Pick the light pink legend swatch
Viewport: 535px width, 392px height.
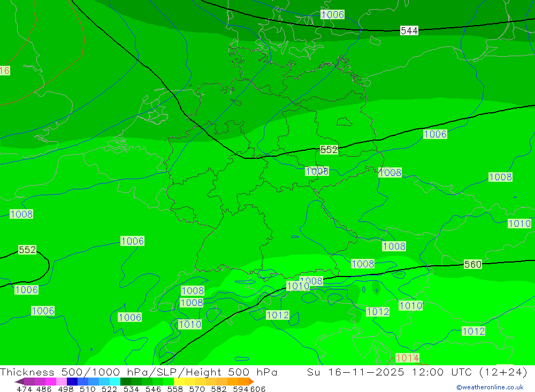click(62, 381)
